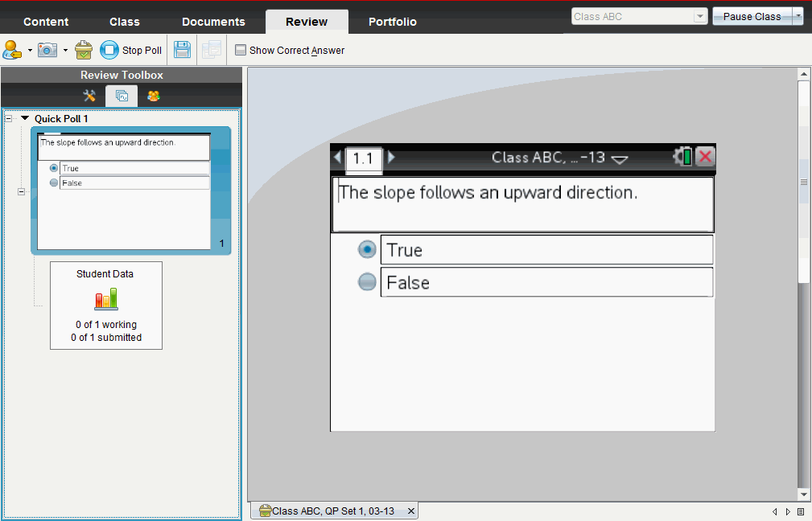Select the Page Sorter icon in toolbox

coord(122,96)
